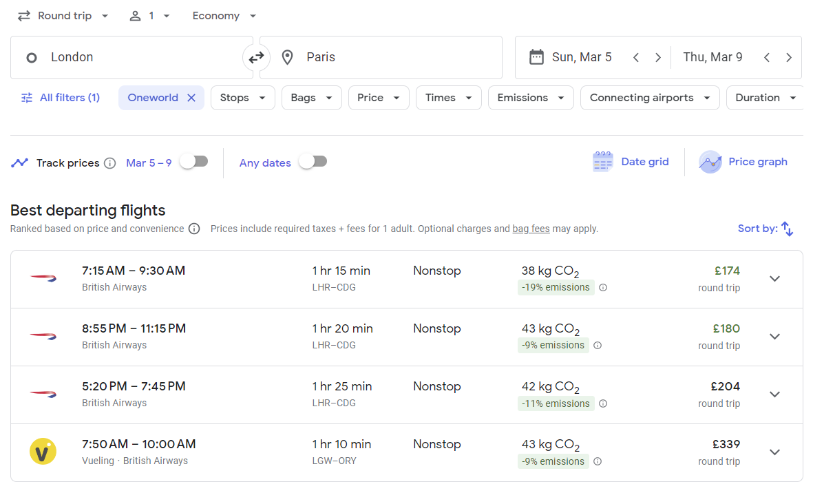Open Price filter dropdown
Image resolution: width=813 pixels, height=504 pixels.
379,98
